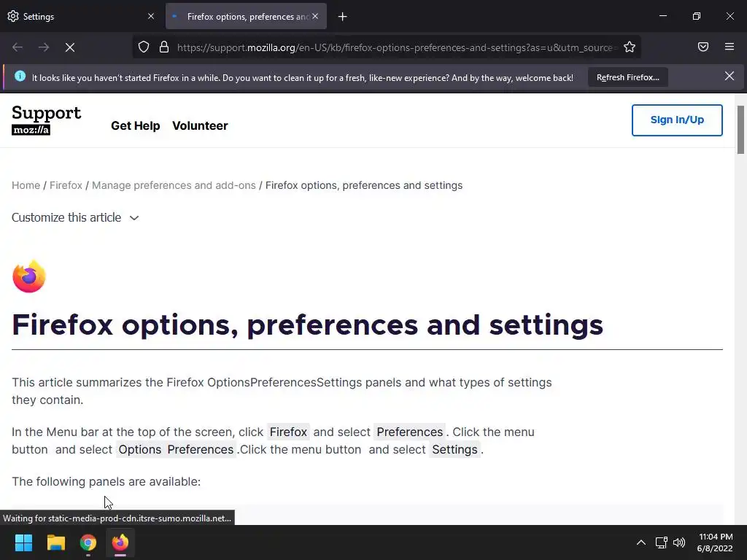747x560 pixels.
Task: Click the article title heading text
Action: point(307,324)
